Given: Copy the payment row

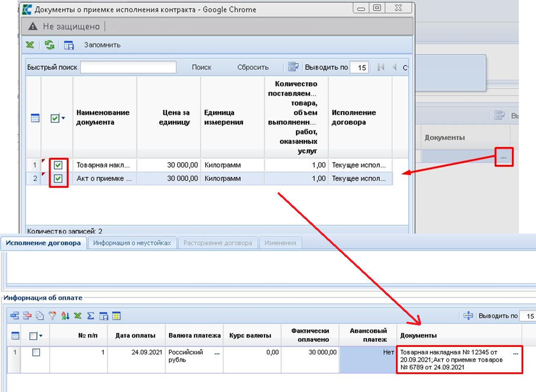Looking at the screenshot, I should point(40,316).
